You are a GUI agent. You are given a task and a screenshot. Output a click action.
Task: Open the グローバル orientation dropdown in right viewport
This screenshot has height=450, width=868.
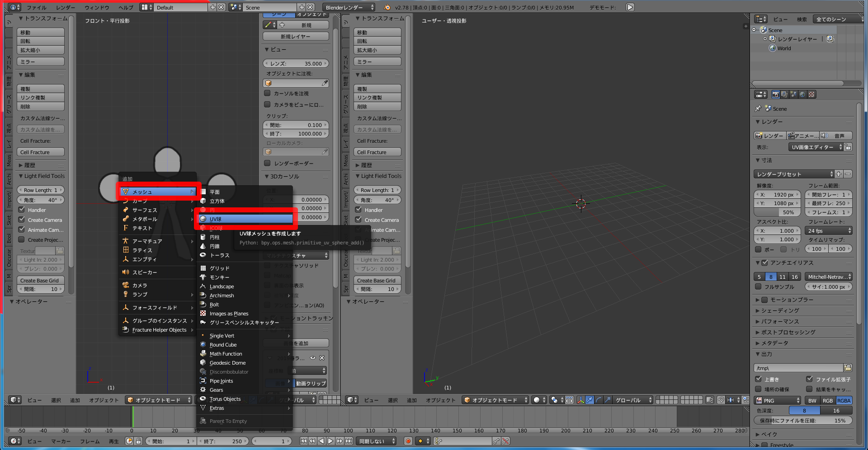click(633, 400)
